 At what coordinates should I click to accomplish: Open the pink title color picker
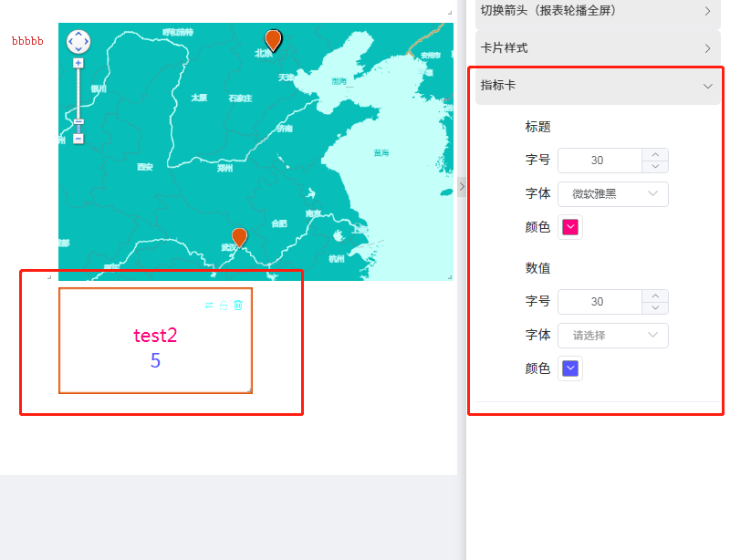(x=570, y=227)
